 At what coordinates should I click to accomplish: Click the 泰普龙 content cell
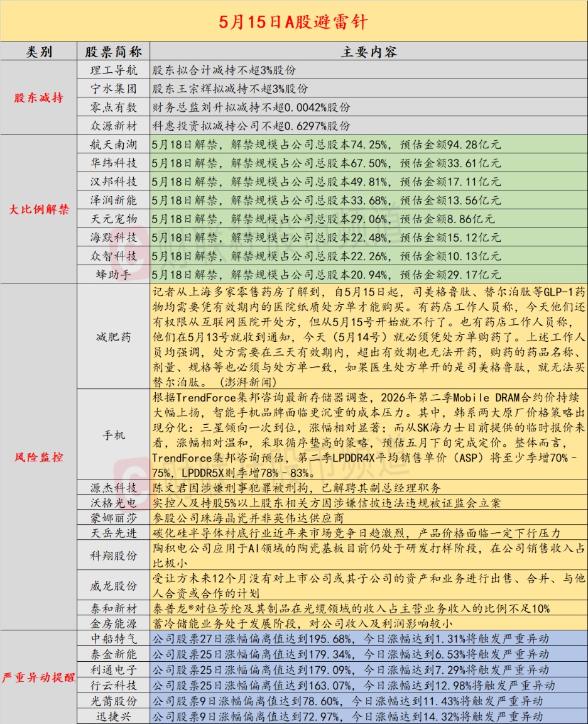pyautogui.click(x=369, y=608)
